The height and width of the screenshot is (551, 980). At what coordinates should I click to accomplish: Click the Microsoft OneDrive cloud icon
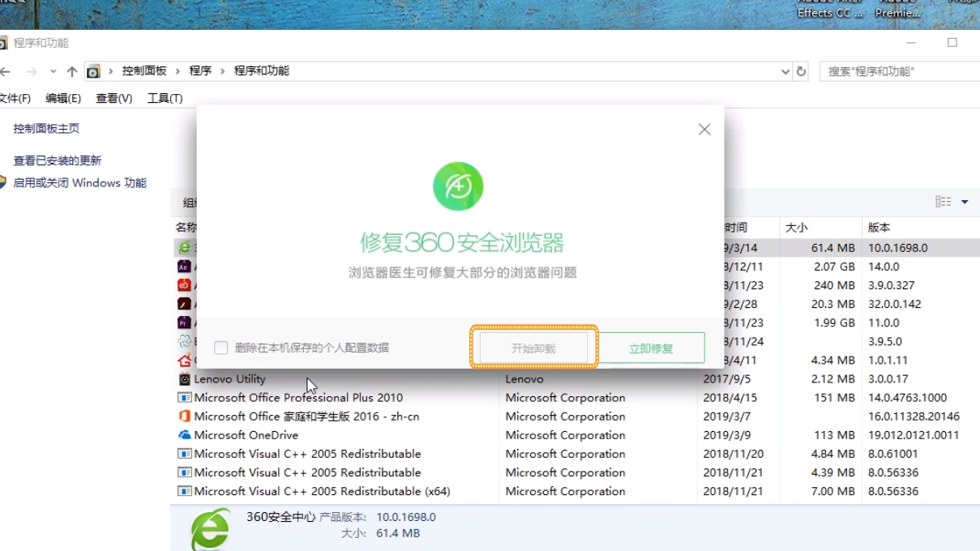pos(185,435)
